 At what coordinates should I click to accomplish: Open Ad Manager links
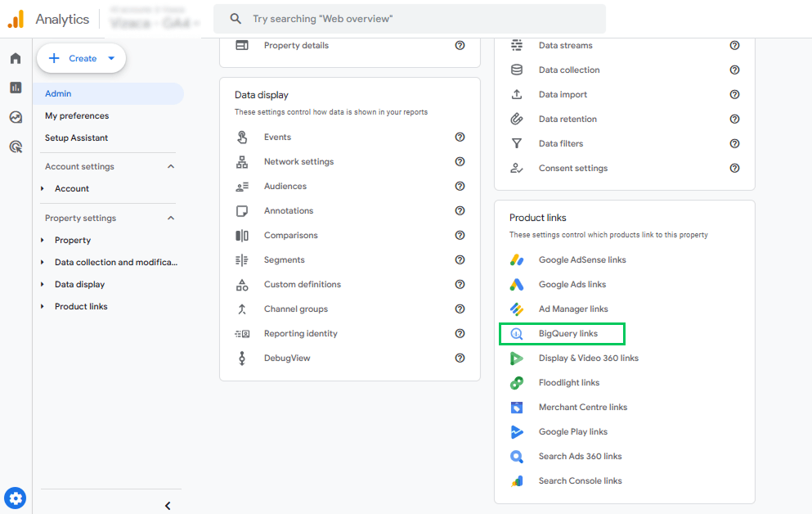coord(573,309)
